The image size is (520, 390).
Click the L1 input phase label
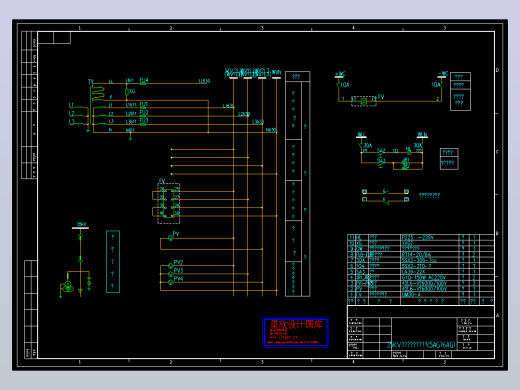pyautogui.click(x=71, y=105)
